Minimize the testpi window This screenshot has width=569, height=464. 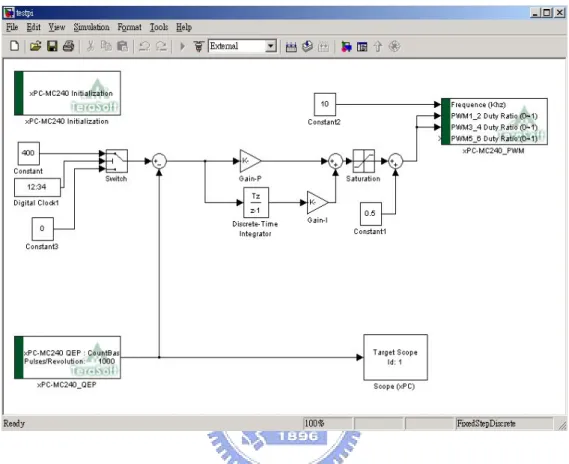tap(535, 13)
